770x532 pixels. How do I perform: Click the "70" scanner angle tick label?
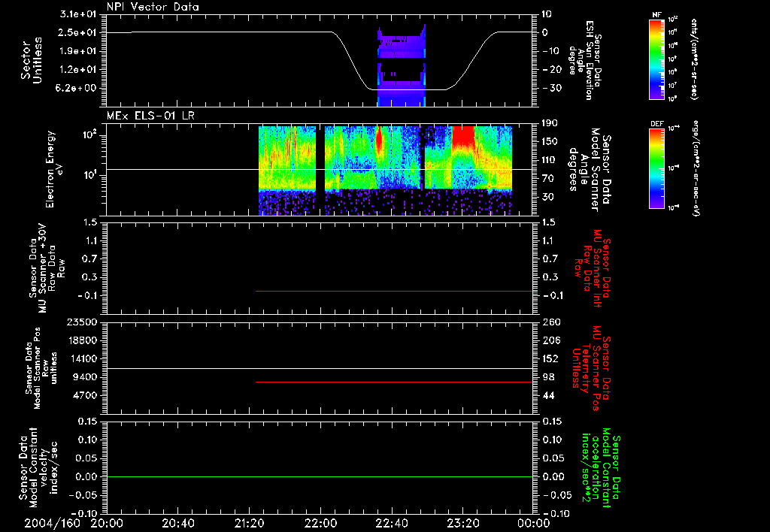click(x=547, y=179)
